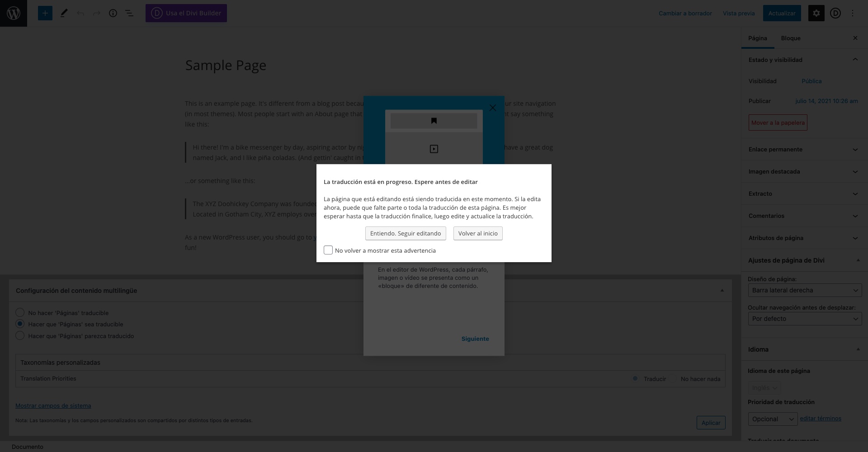Screen dimensions: 868x452
Task: Click 'Entiendo. Seguir editando' button
Action: [x=406, y=234]
